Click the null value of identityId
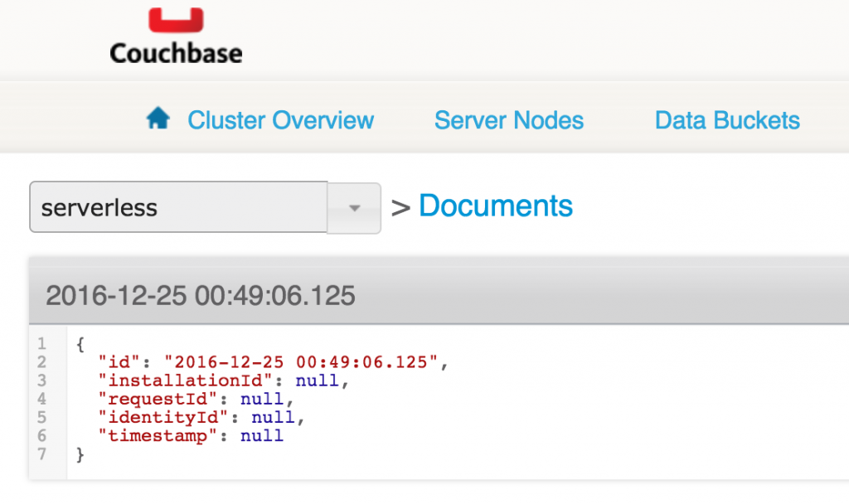Screen dimensions: 849x504 273,418
